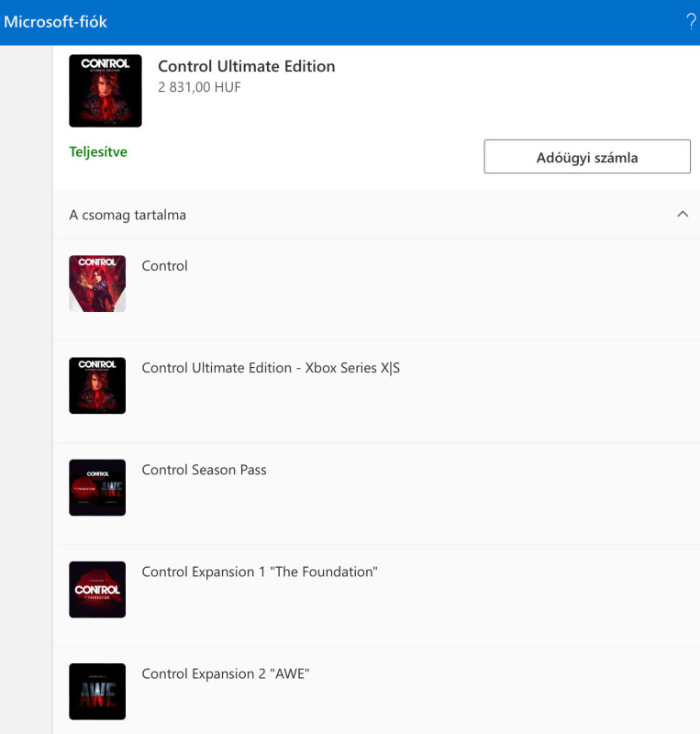Click the Adóügyi számla button
700x734 pixels.
point(586,156)
